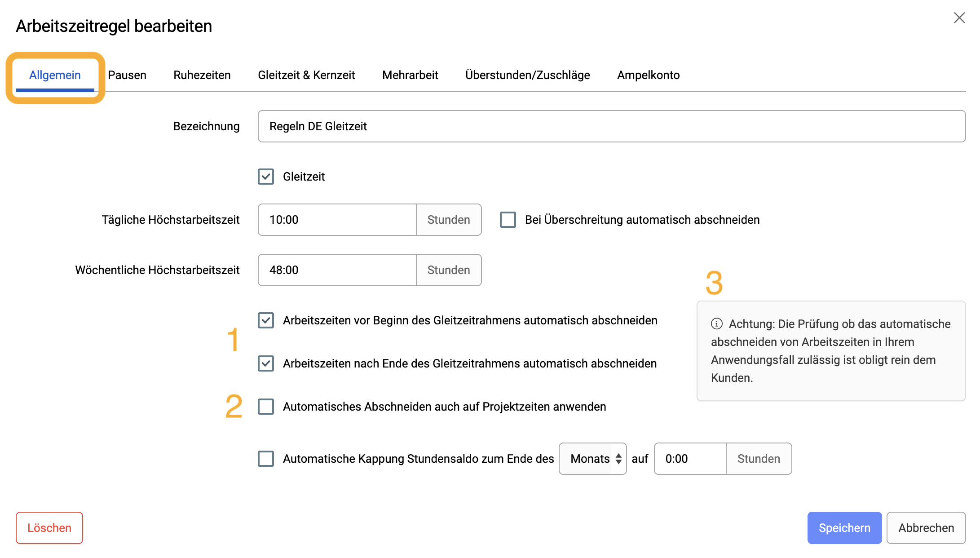Click the info icon in the Achtung note
Image resolution: width=980 pixels, height=558 pixels.
717,323
